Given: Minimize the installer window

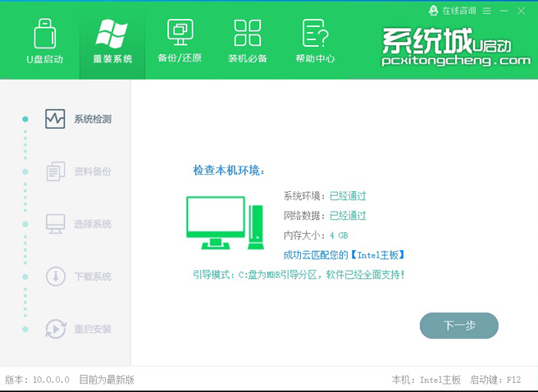Looking at the screenshot, I should coord(504,11).
